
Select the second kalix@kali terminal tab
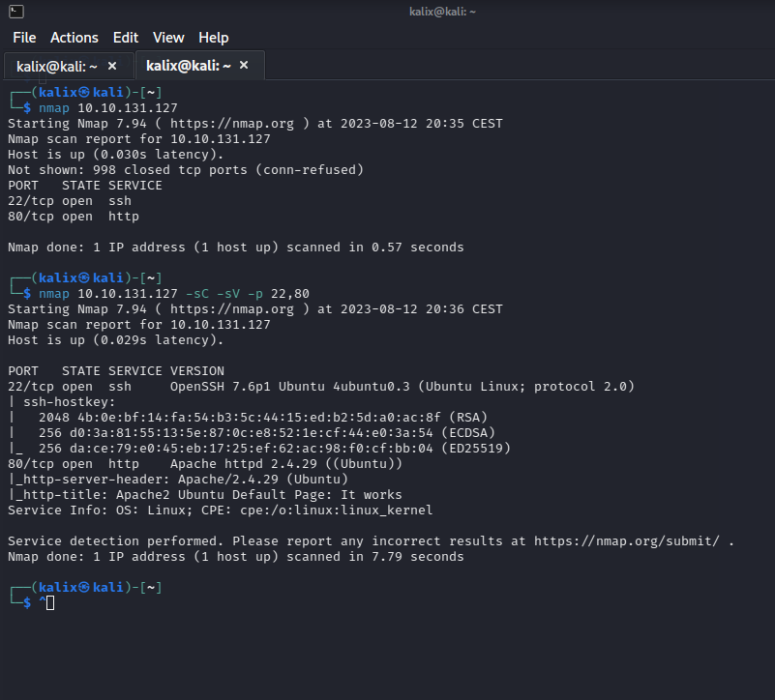pyautogui.click(x=188, y=66)
